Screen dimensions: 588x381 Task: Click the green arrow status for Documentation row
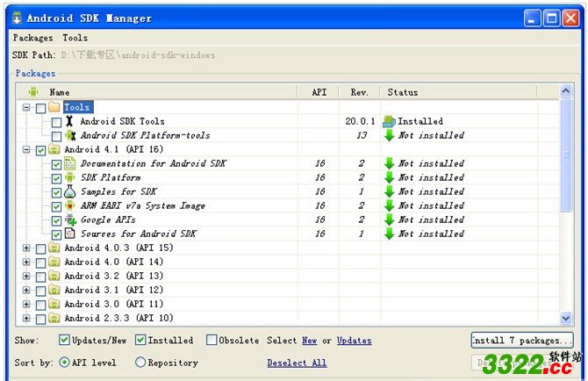(390, 163)
